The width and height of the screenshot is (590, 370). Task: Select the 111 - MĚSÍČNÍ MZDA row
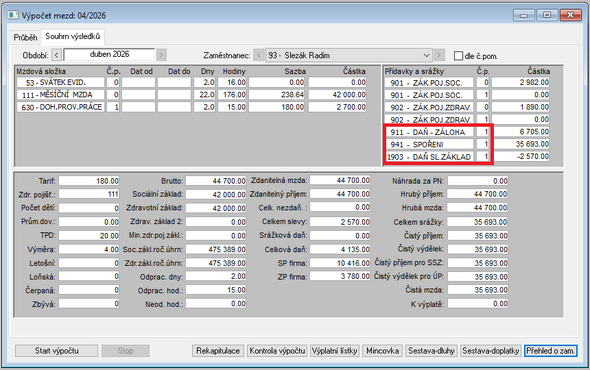coord(191,95)
